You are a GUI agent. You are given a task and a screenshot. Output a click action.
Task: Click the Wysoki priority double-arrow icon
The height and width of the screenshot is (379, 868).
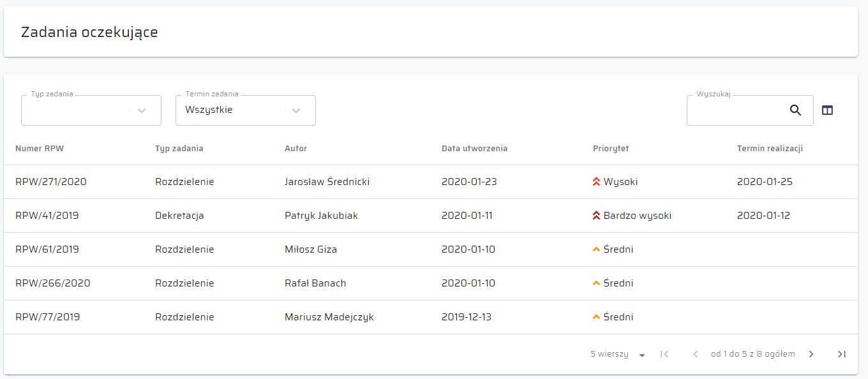(597, 182)
